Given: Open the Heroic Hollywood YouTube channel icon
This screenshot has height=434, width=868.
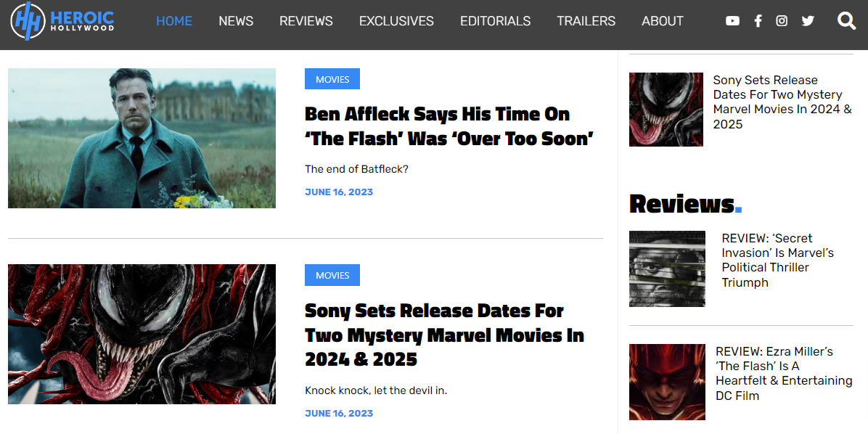Looking at the screenshot, I should [x=732, y=21].
